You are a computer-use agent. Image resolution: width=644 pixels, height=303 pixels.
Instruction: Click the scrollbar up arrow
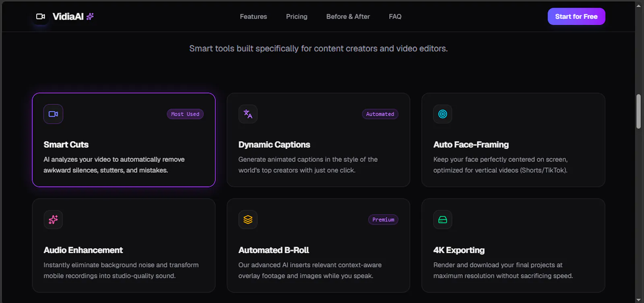click(638, 5)
